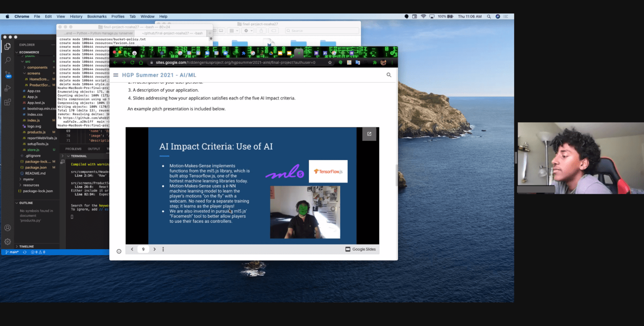Screen dimensions: 644x326
Task: Reload the page in Chrome
Action: click(x=132, y=63)
